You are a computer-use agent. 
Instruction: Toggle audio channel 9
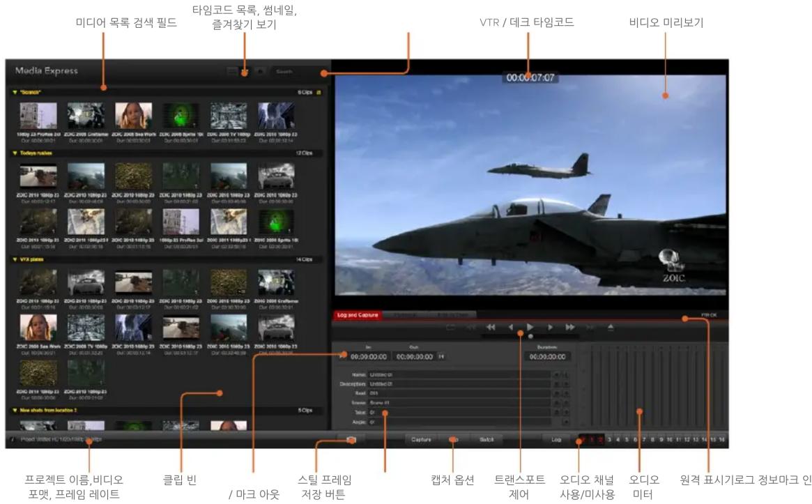[x=661, y=440]
